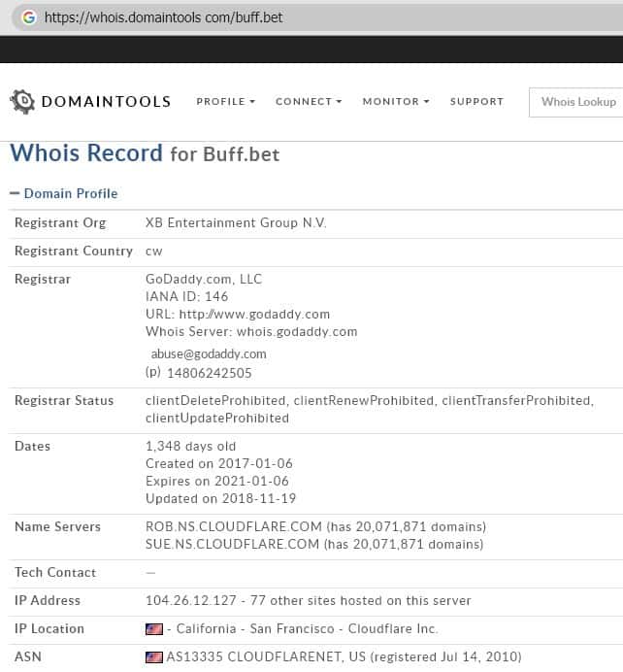
Task: Click 'IANA ID: 146' text
Action: click(186, 296)
